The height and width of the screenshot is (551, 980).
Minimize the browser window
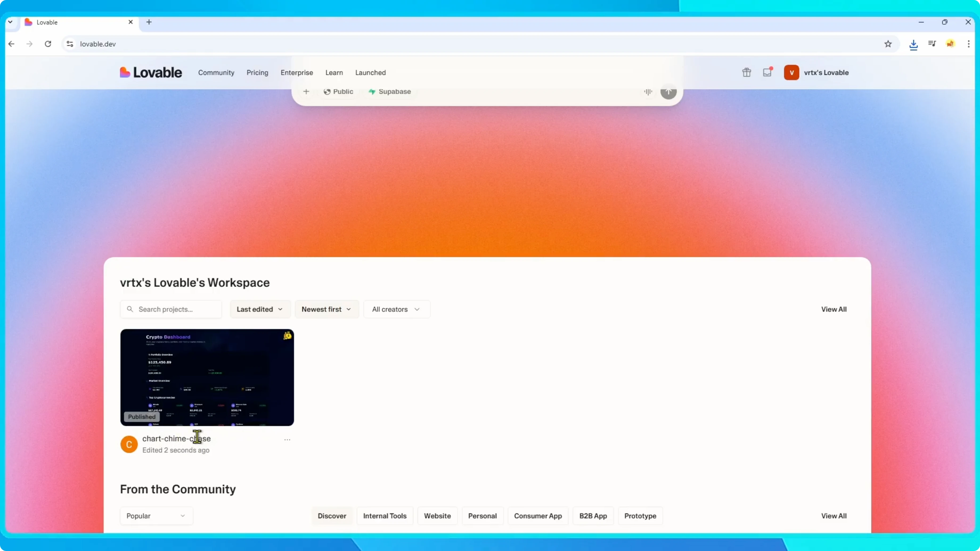pyautogui.click(x=921, y=22)
